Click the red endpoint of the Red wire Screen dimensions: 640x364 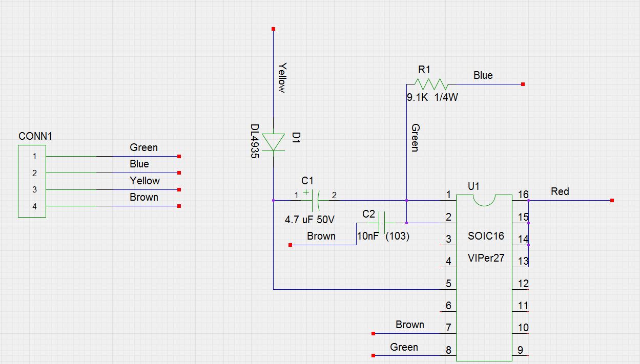[x=612, y=200]
